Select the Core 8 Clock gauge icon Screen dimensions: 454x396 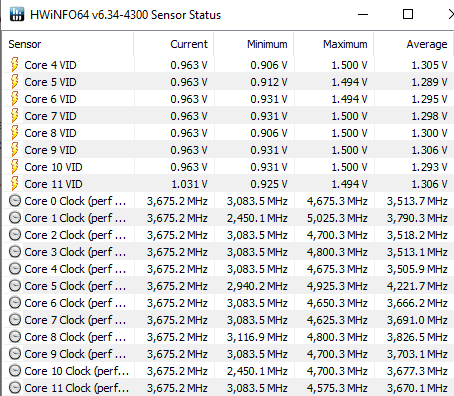15,337
